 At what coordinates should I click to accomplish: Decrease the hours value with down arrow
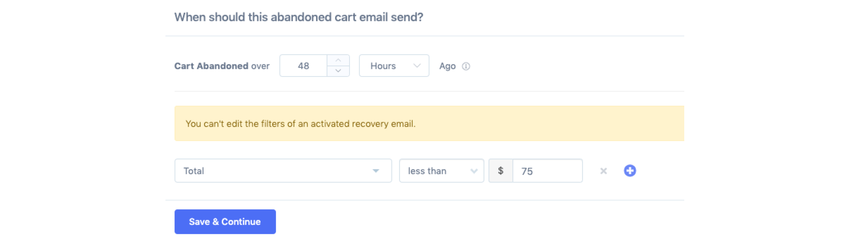(x=338, y=71)
